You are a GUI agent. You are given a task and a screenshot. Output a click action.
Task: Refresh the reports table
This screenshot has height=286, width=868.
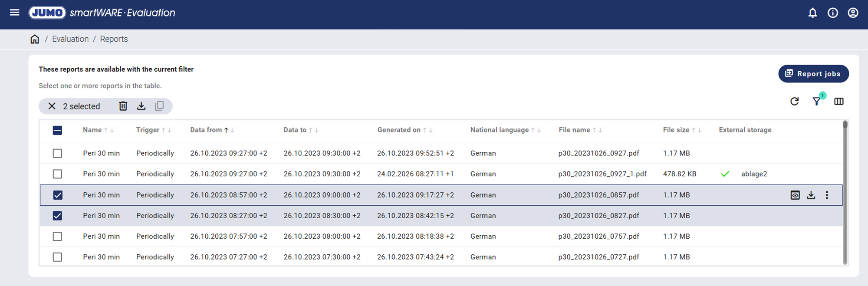pos(794,102)
